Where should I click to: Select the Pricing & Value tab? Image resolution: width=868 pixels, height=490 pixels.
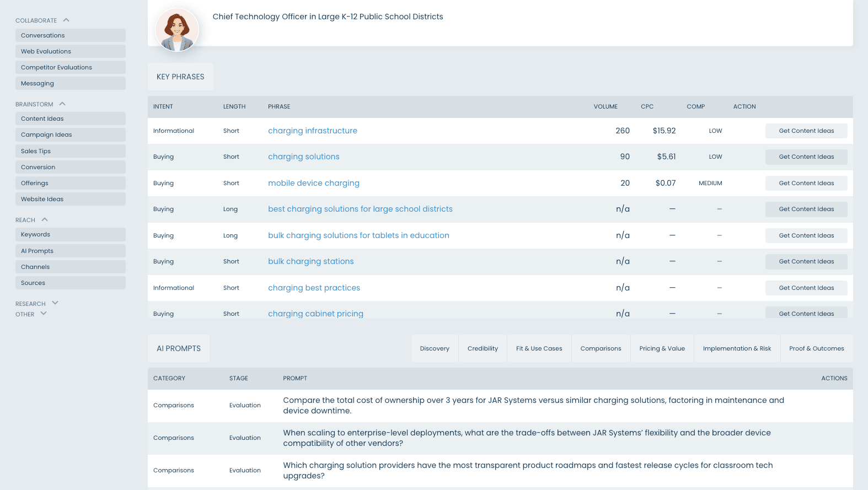pyautogui.click(x=662, y=348)
